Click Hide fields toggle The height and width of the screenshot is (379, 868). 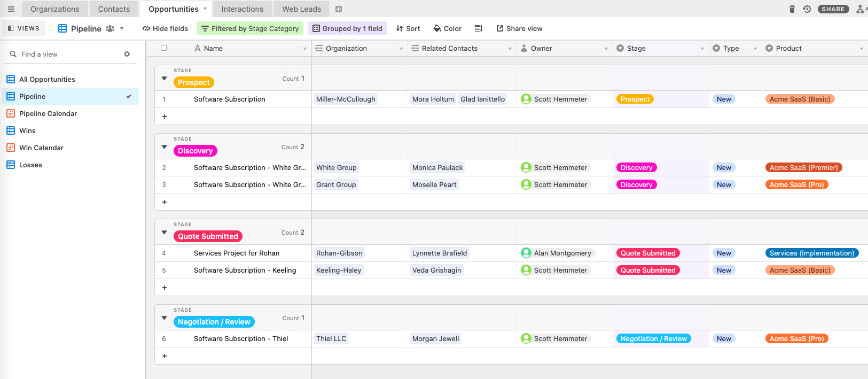click(x=165, y=28)
